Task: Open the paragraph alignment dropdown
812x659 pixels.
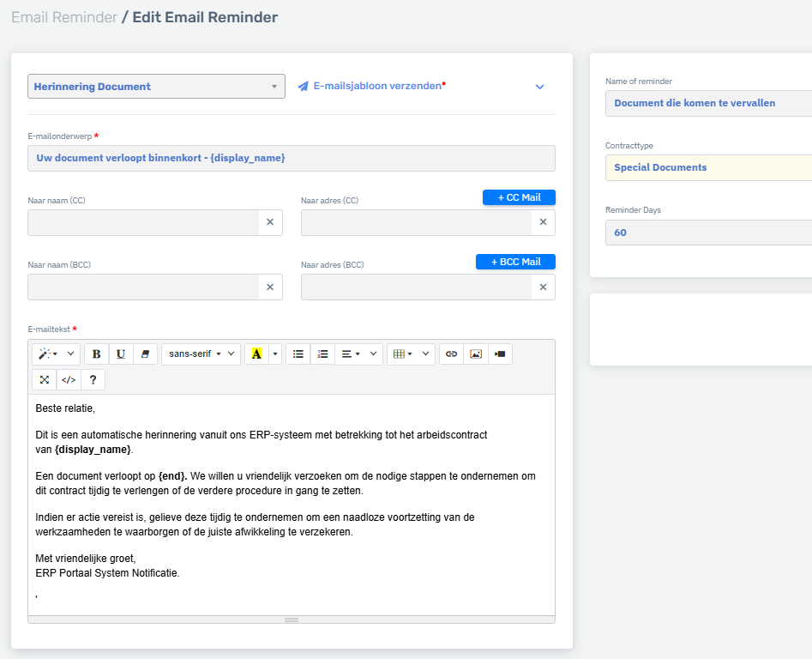Action: tap(353, 354)
